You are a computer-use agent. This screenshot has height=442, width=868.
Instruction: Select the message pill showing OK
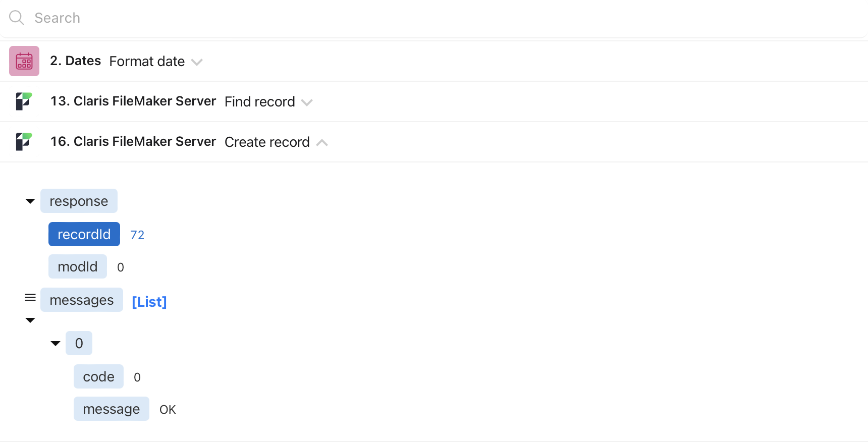tap(111, 409)
